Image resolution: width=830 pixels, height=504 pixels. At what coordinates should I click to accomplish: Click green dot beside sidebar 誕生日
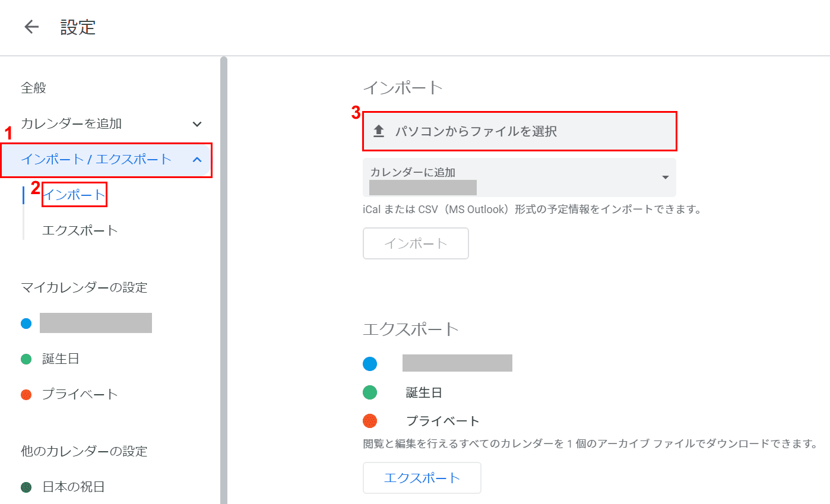point(26,359)
